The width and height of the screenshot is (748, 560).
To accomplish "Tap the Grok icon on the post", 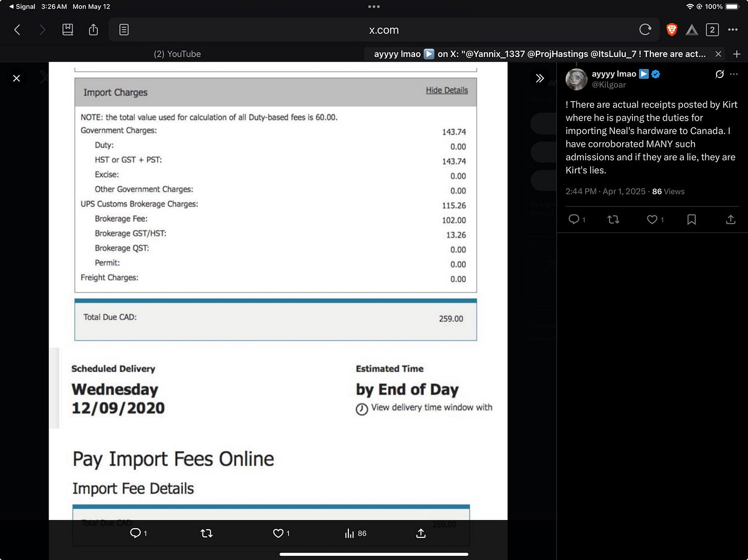I will pyautogui.click(x=720, y=74).
